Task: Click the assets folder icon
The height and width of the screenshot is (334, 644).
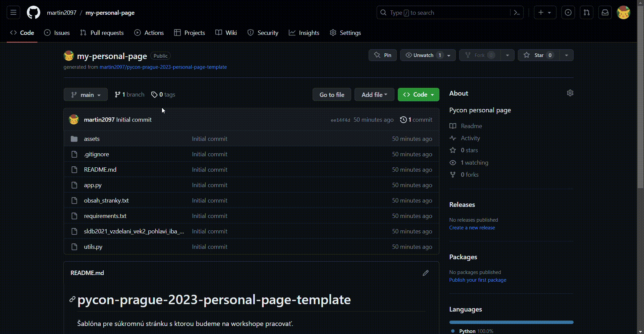Action: tap(74, 139)
